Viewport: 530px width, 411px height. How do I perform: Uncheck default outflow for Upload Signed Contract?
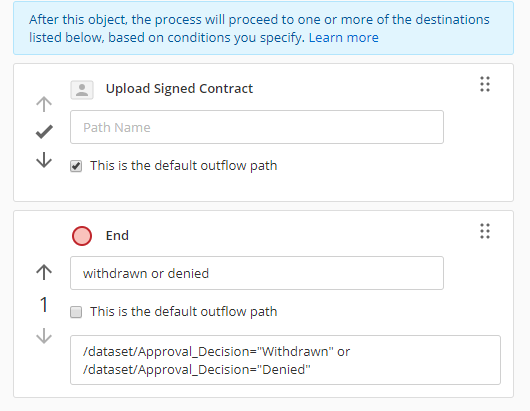pyautogui.click(x=76, y=166)
